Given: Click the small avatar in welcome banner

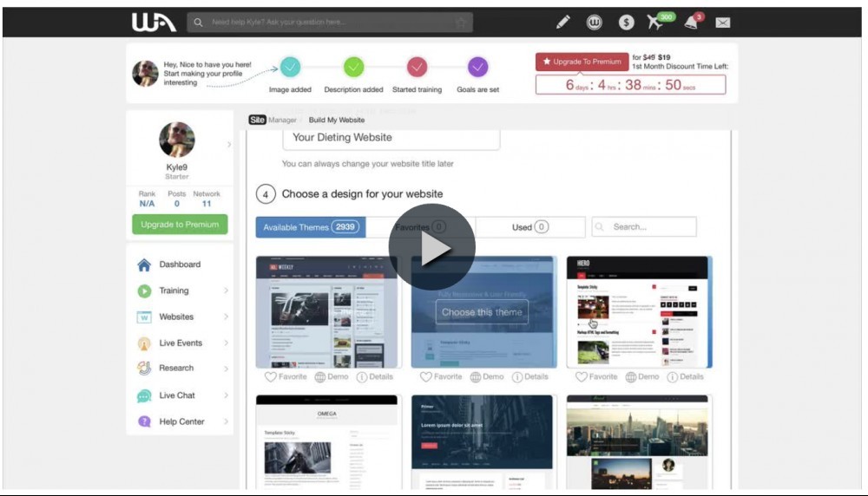Looking at the screenshot, I should click(145, 74).
